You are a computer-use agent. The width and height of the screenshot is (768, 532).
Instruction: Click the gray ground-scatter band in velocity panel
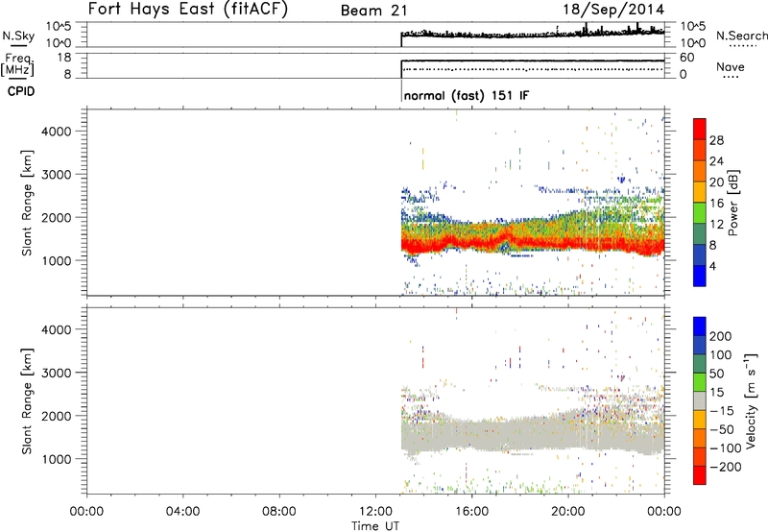click(532, 435)
